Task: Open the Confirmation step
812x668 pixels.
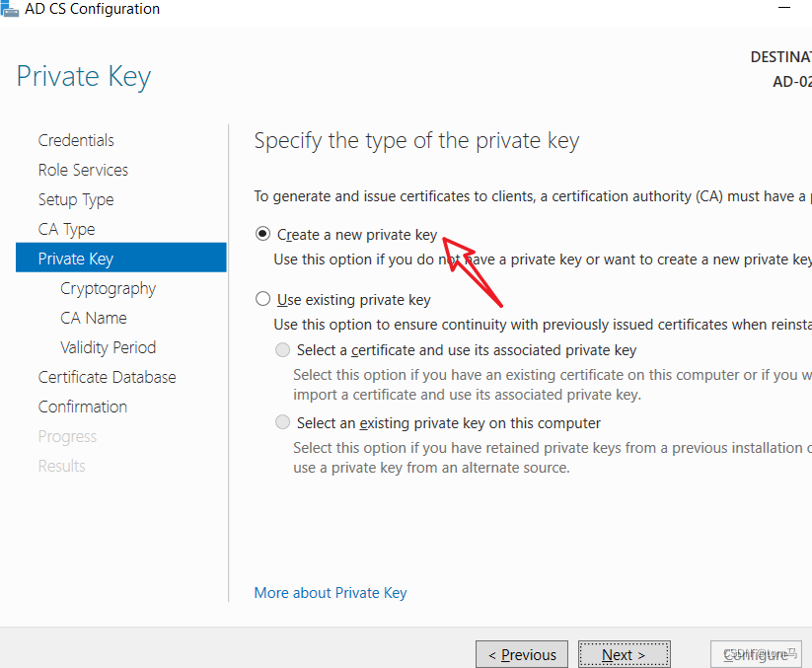Action: 83,407
